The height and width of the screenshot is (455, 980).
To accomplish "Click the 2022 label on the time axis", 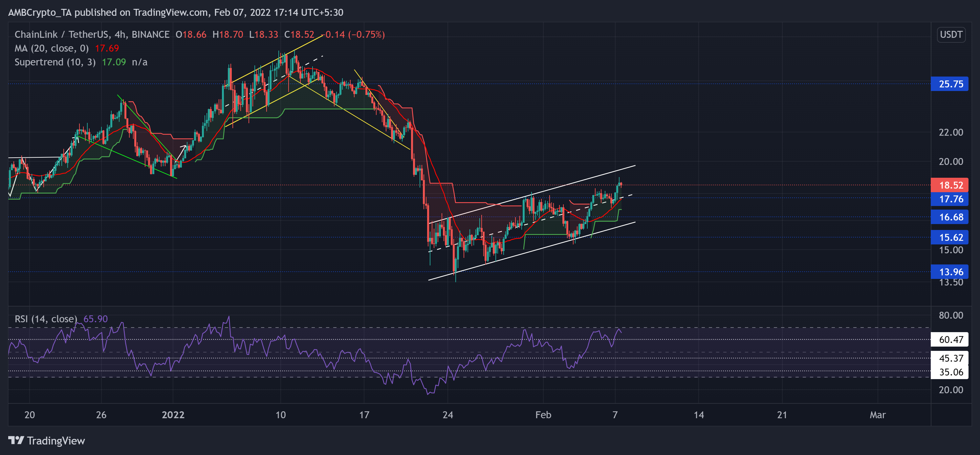I will click(x=173, y=415).
